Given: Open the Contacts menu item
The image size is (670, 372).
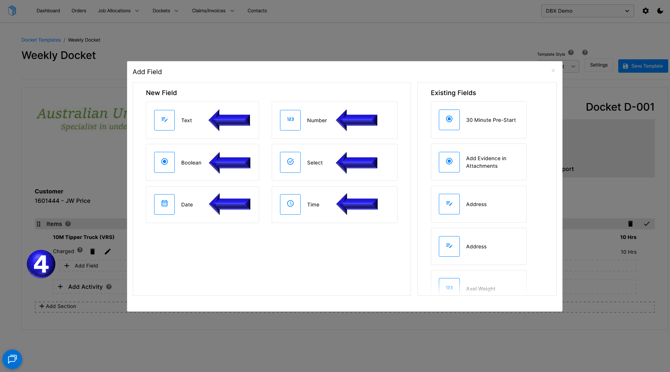Looking at the screenshot, I should tap(257, 11).
